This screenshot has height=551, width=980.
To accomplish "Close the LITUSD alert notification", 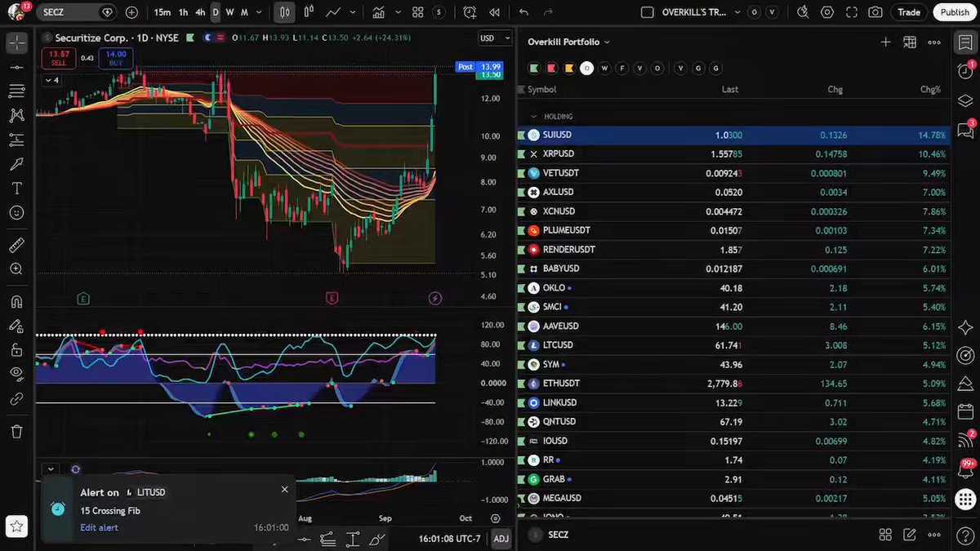I will (284, 490).
